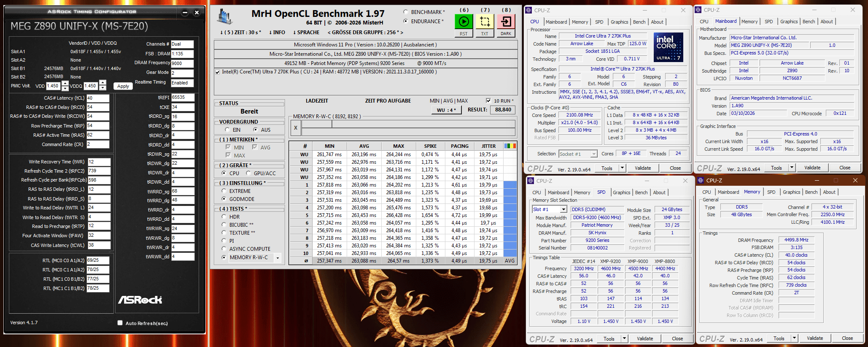Click the X cancel button beside progress bar
The width and height of the screenshot is (868, 347).
click(296, 127)
